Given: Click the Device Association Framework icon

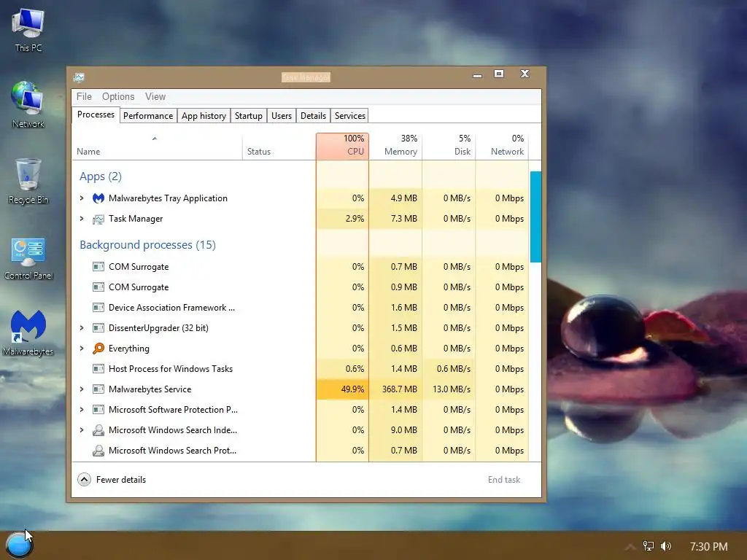Looking at the screenshot, I should click(98, 308).
